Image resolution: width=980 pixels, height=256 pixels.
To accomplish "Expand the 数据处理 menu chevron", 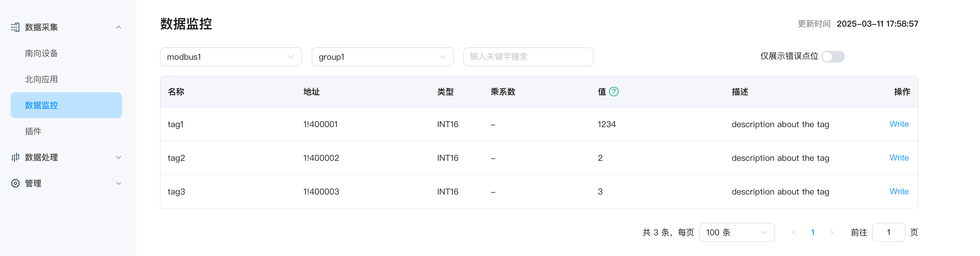I will 118,157.
